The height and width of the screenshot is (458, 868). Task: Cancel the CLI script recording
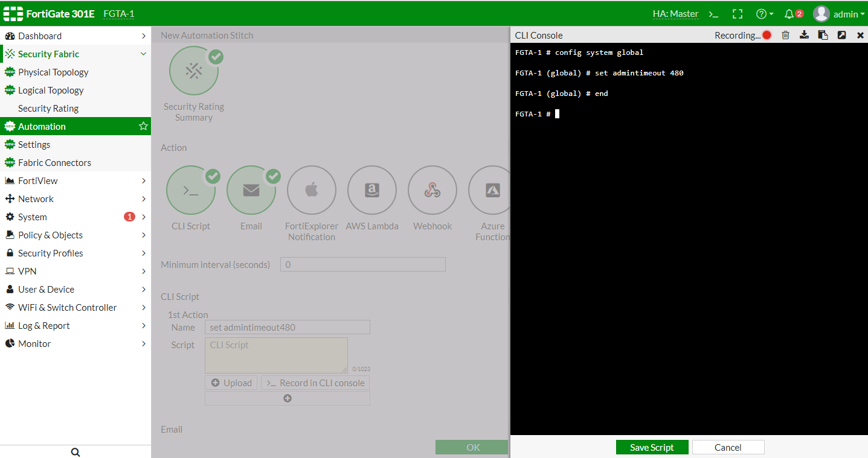728,447
